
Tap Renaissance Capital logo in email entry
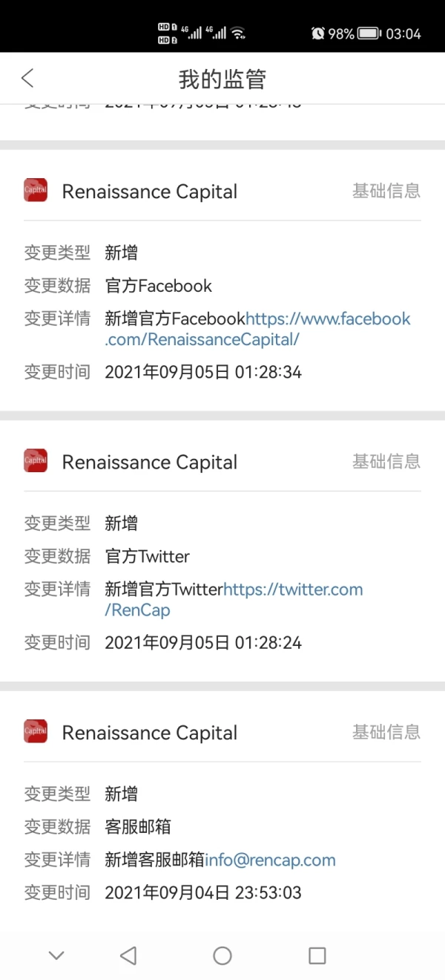coord(36,732)
